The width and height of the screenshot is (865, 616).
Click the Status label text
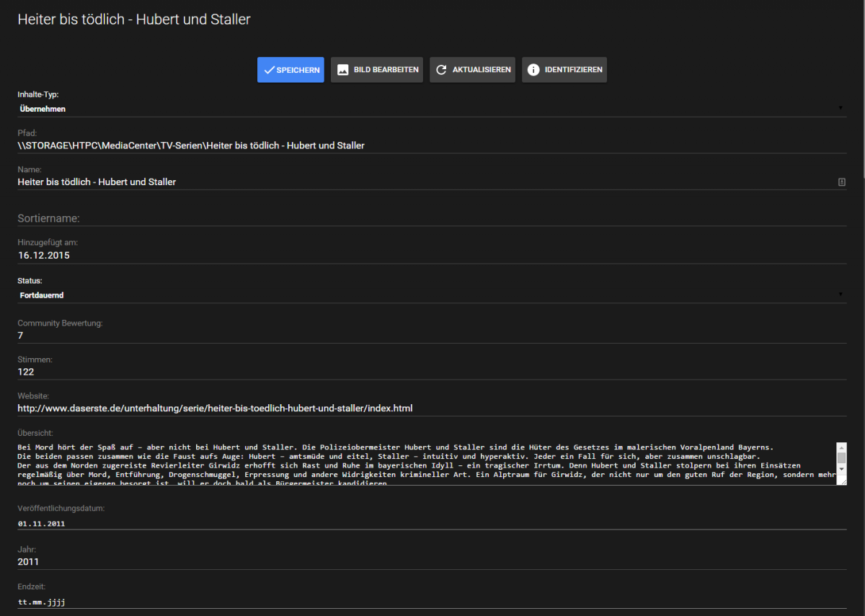(x=30, y=280)
